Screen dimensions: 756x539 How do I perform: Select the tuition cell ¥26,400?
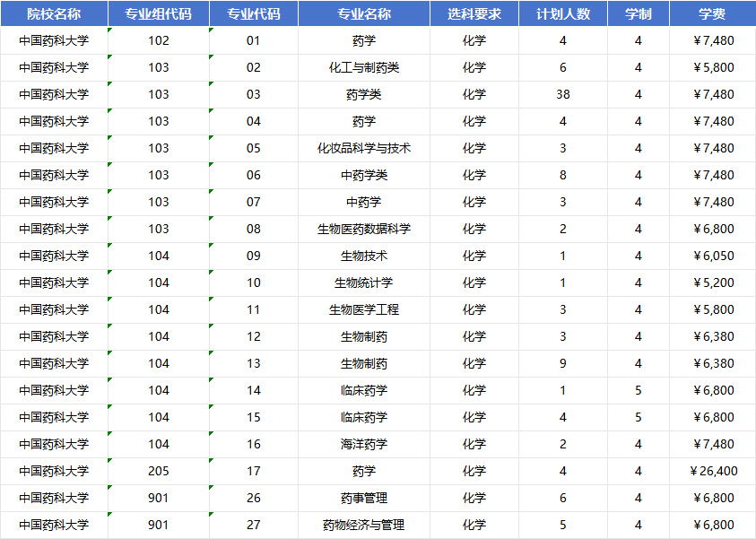(713, 471)
